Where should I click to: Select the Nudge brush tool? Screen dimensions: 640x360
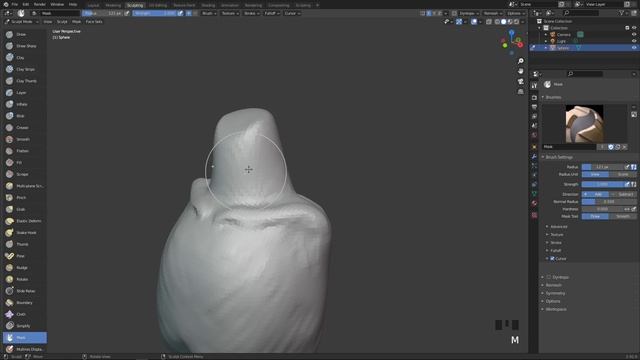click(x=24, y=267)
